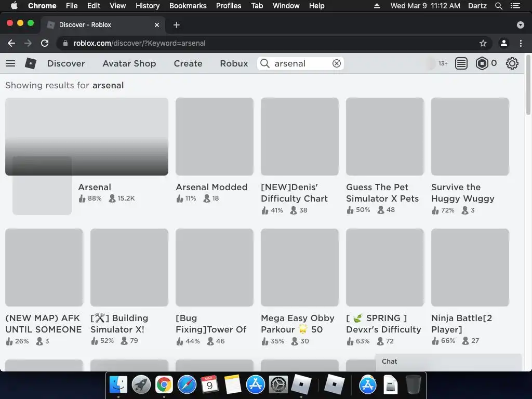Open Mega Easy Obby Parkour thumbnail
Viewport: 532px width, 399px height.
[300, 268]
